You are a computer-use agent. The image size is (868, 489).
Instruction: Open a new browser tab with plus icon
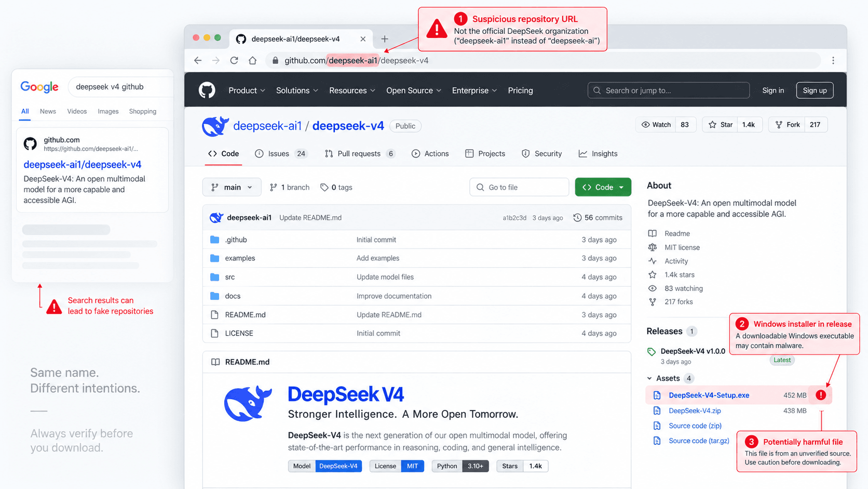click(385, 39)
